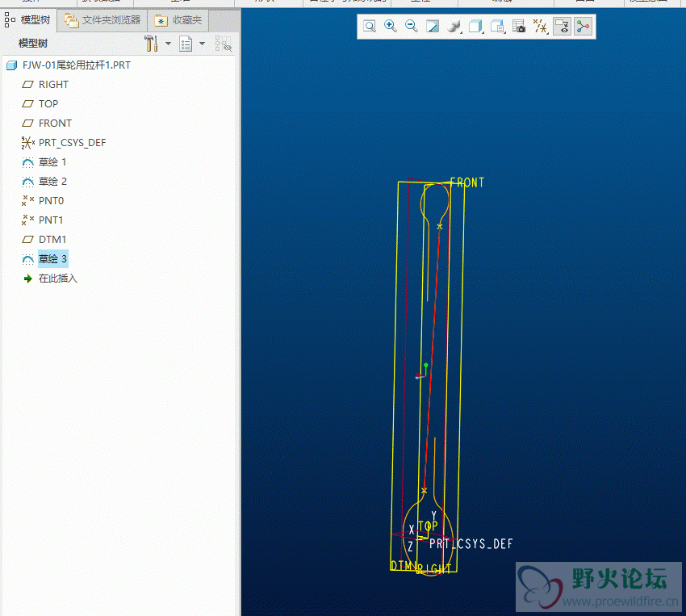Select datum point PNT0 in tree
The image size is (686, 616).
[x=43, y=201]
